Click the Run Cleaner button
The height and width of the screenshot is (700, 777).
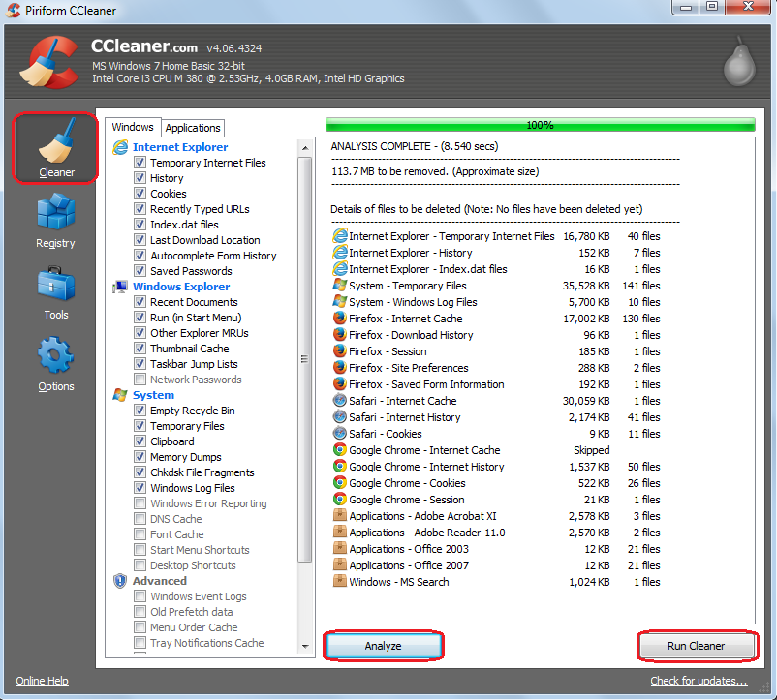697,646
